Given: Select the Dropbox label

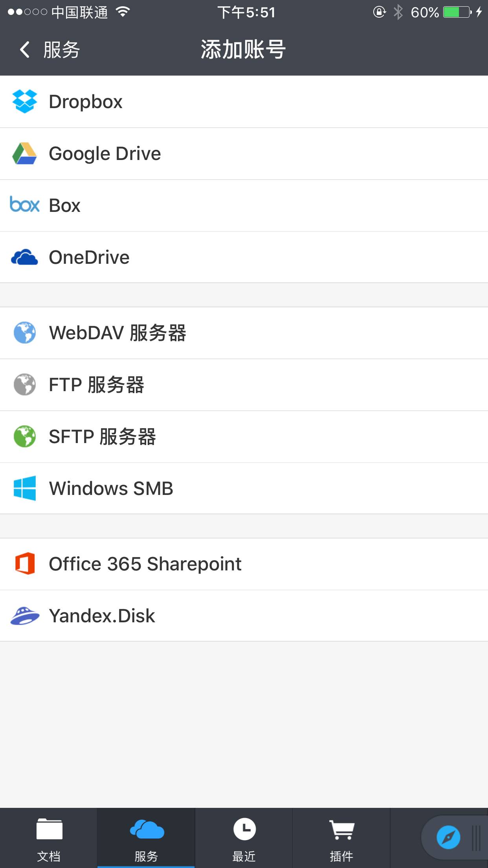Looking at the screenshot, I should point(86,102).
